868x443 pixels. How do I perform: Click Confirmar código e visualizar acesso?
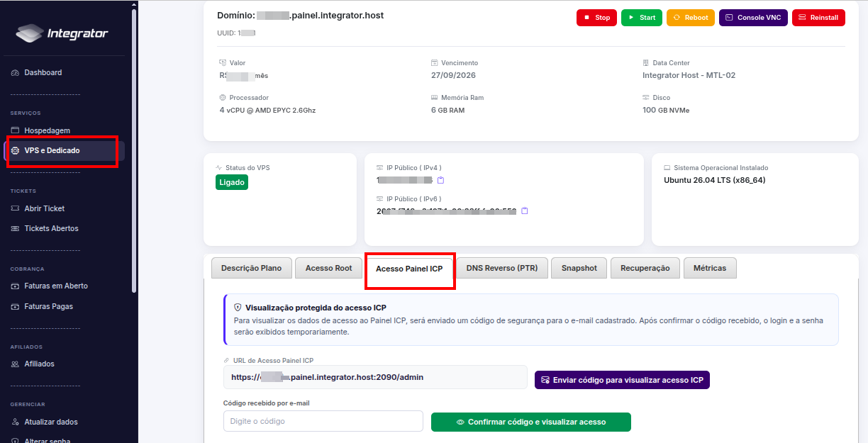531,422
